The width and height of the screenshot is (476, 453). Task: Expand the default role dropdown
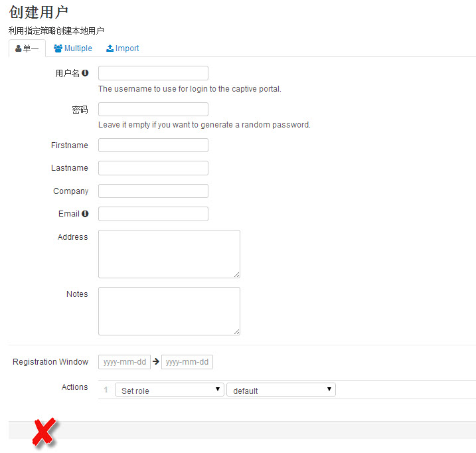coord(281,390)
